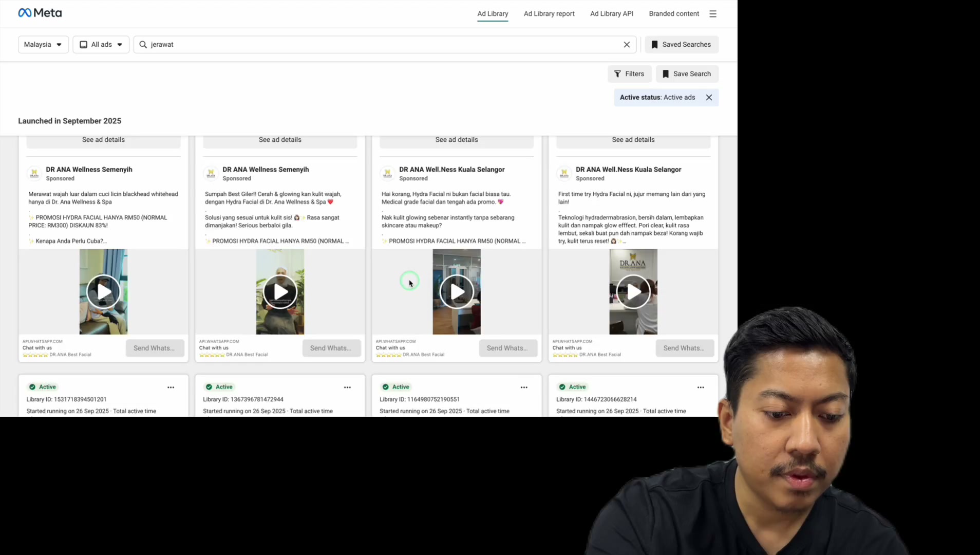Open the Filters button

pyautogui.click(x=630, y=74)
